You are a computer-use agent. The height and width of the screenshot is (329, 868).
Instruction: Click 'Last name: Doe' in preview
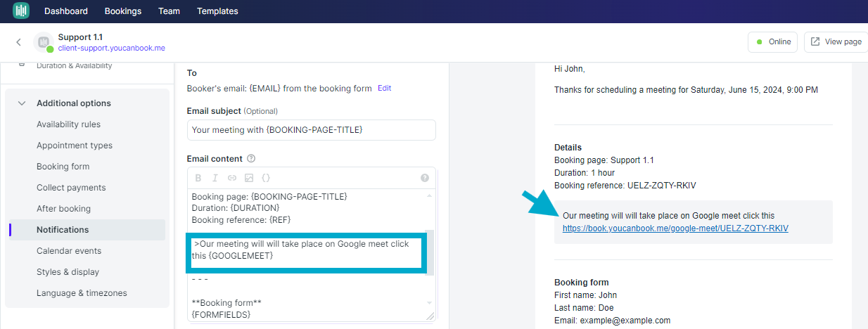pyautogui.click(x=585, y=308)
